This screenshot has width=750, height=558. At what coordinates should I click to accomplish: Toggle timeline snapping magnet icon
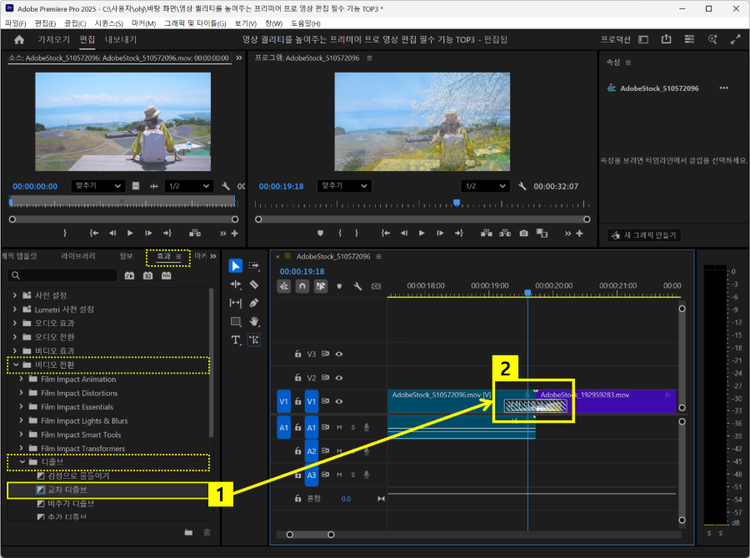(302, 286)
